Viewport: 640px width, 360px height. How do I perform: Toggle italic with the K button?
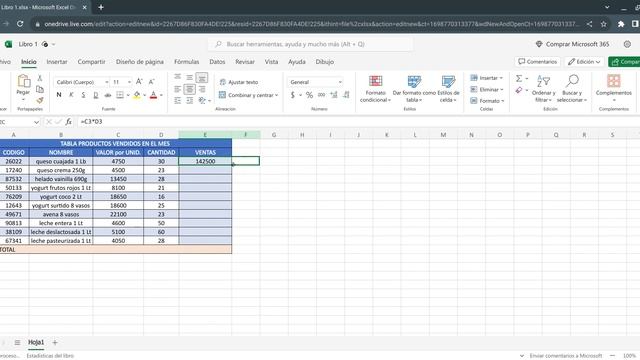coord(71,95)
